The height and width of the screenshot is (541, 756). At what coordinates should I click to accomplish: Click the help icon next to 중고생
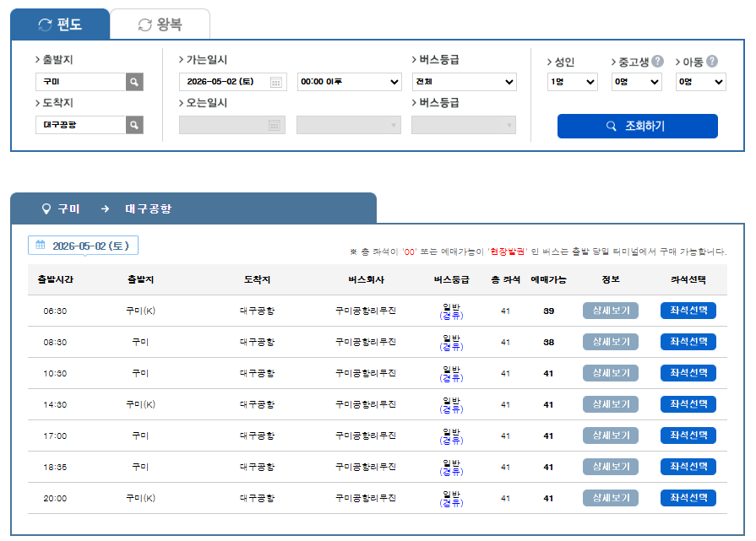click(x=657, y=61)
